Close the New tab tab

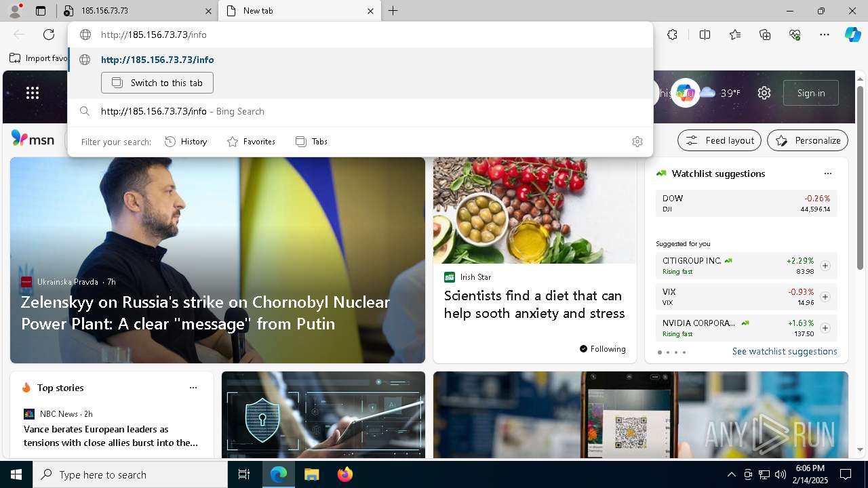coord(370,11)
